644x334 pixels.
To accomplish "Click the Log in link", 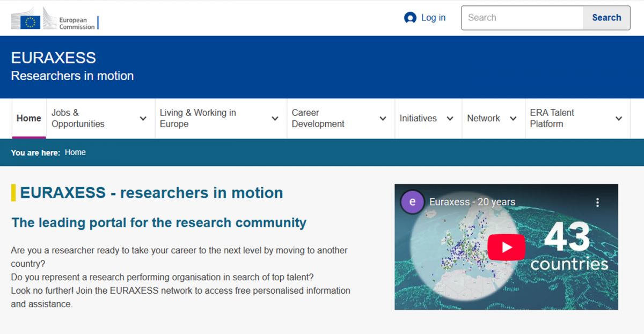I will (x=431, y=18).
